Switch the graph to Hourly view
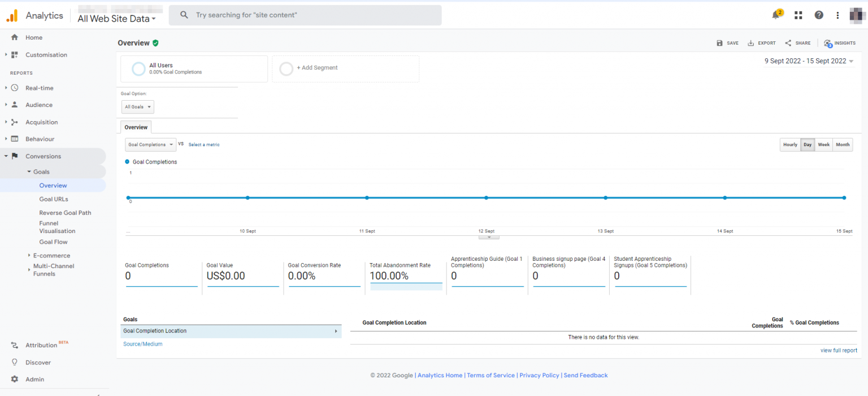The height and width of the screenshot is (396, 868). coord(789,144)
